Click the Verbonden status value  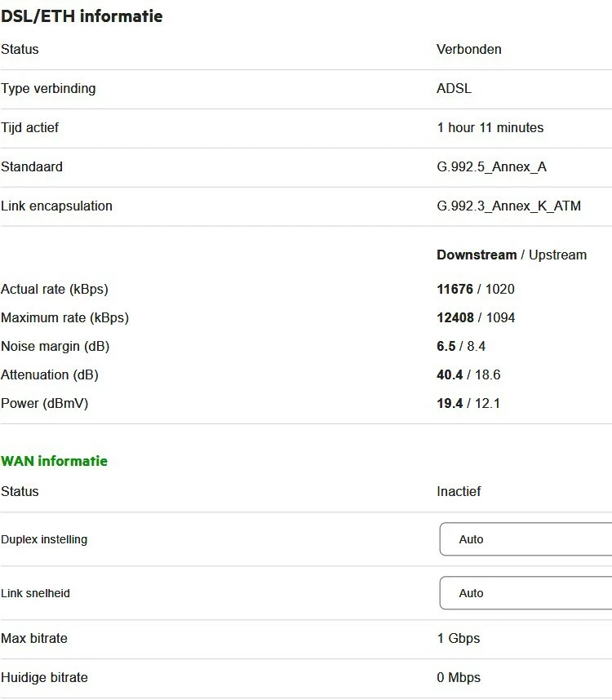click(469, 49)
